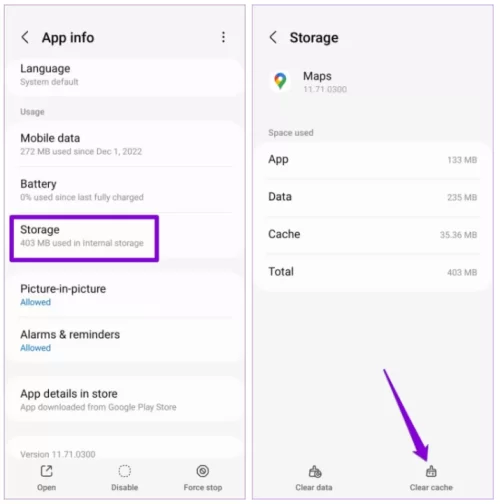Open the three-dot overflow menu
Image resolution: width=500 pixels, height=504 pixels.
tap(223, 37)
